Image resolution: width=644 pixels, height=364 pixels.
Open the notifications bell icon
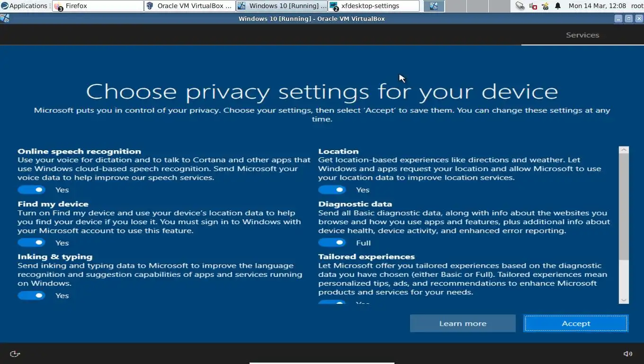tap(557, 6)
